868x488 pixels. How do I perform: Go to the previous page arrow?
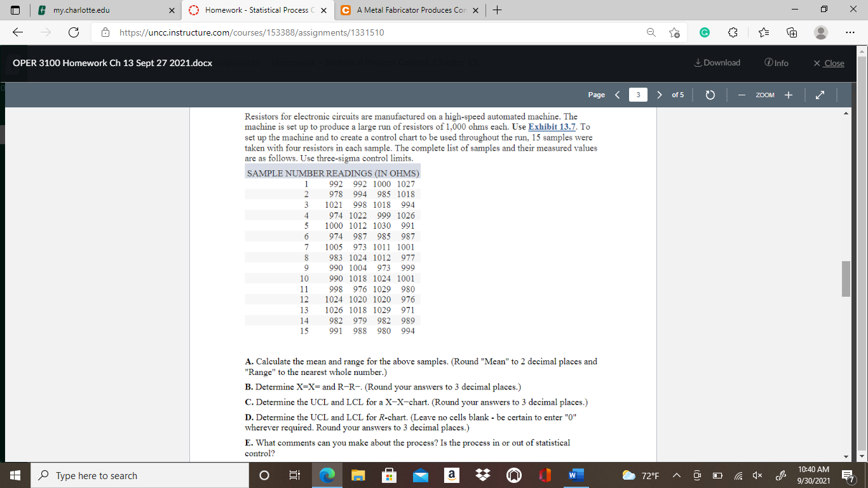pyautogui.click(x=616, y=94)
